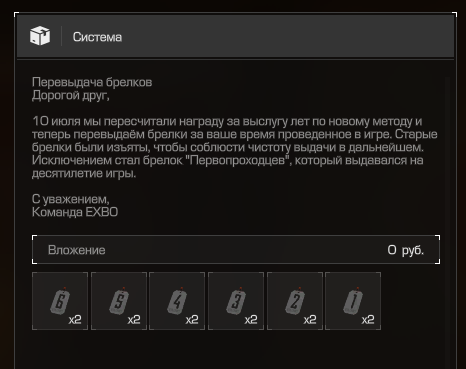Click x2 count on keychain 6
The width and height of the screenshot is (466, 369).
tap(75, 320)
